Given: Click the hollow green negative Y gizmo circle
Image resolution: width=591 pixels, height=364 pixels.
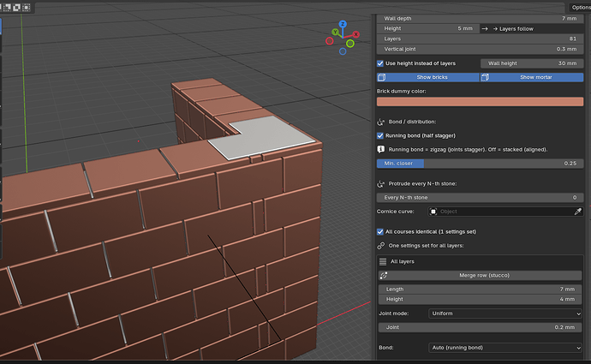Looking at the screenshot, I should (x=350, y=44).
